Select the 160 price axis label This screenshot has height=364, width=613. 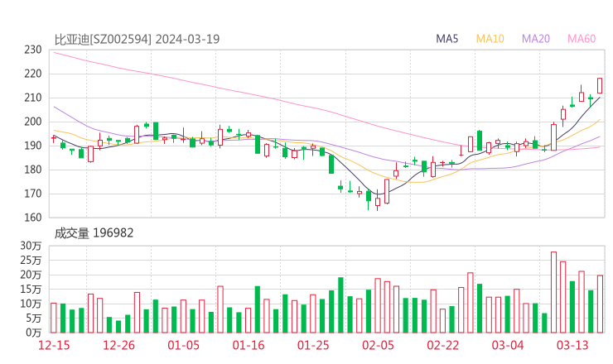click(x=32, y=218)
